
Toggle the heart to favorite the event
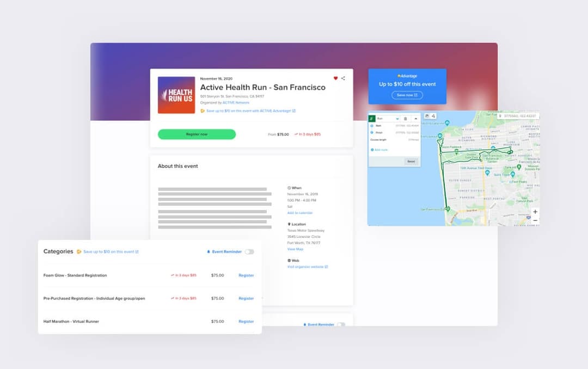(336, 77)
